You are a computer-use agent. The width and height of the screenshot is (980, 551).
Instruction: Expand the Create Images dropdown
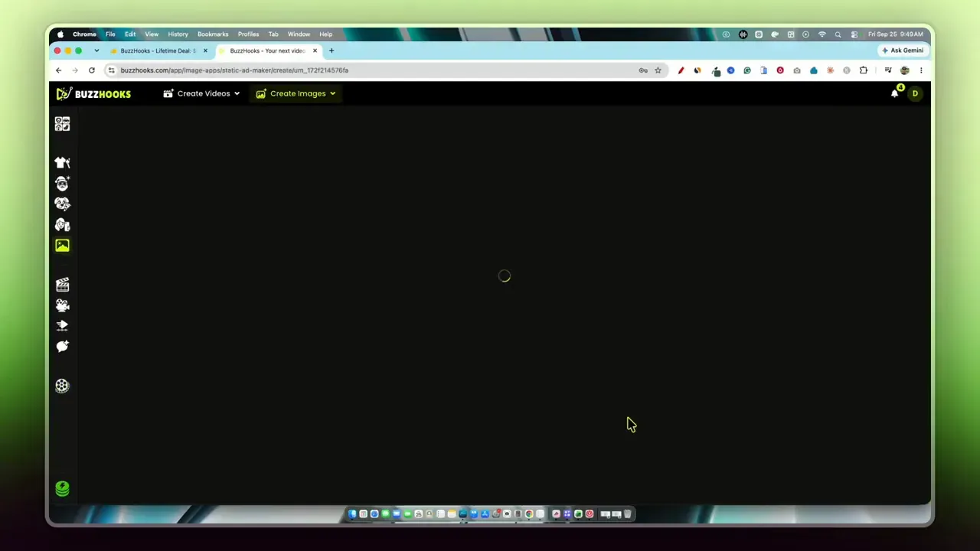pyautogui.click(x=296, y=93)
